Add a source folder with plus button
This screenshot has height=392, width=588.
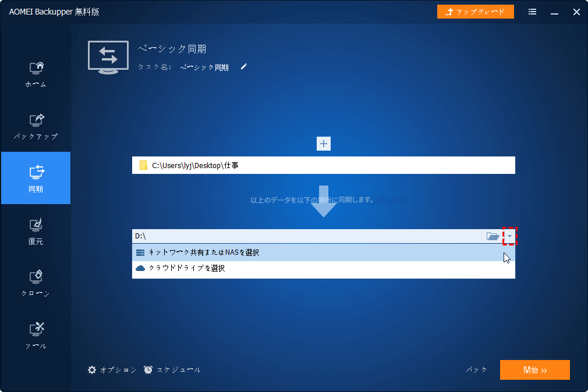coord(324,144)
